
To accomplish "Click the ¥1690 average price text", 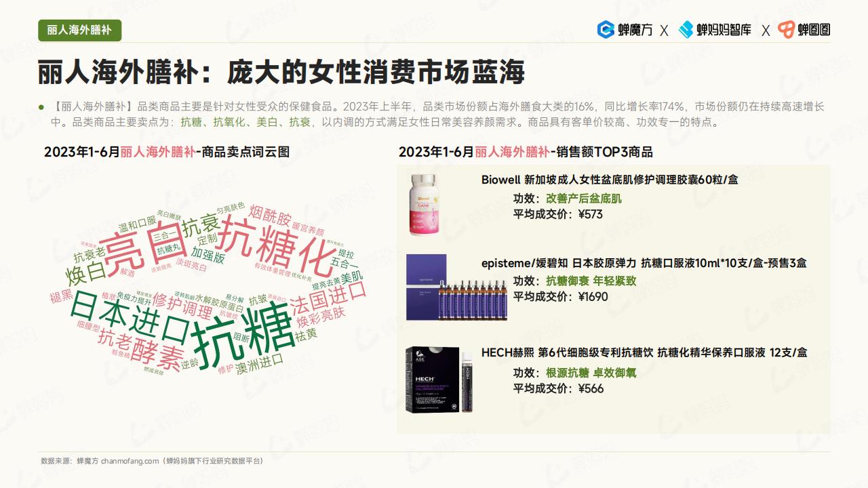I will tap(593, 297).
